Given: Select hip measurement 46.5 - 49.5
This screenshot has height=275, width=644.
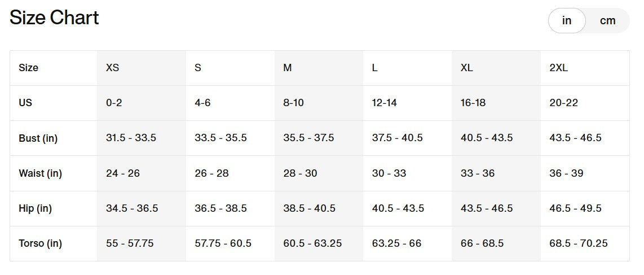Looking at the screenshot, I should [x=575, y=208].
